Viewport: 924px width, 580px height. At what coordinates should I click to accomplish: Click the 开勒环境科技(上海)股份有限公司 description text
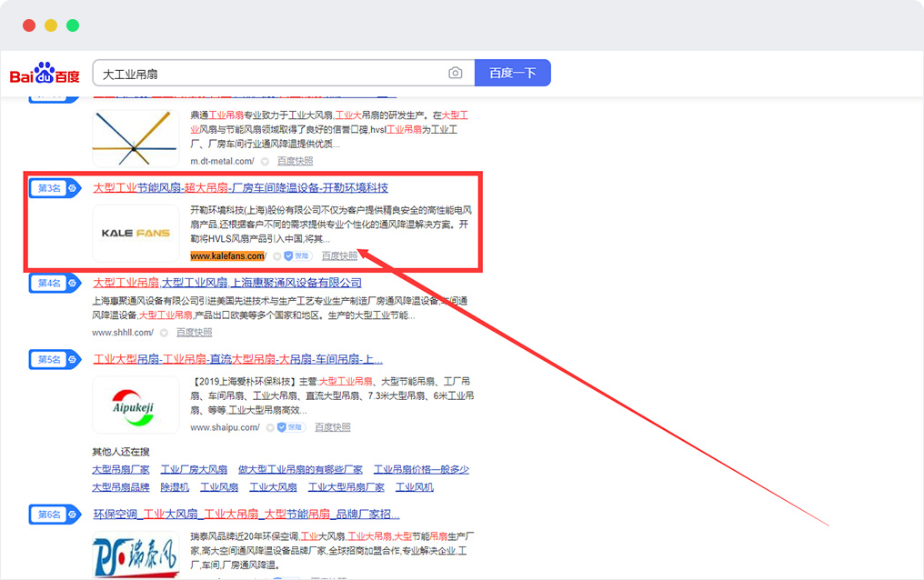click(x=331, y=225)
